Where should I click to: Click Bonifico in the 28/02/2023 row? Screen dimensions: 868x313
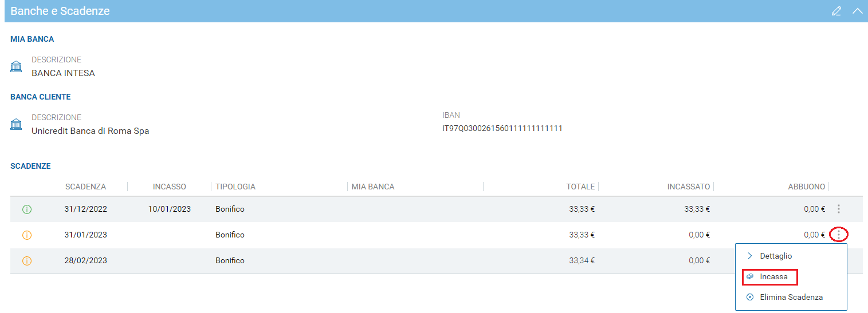click(x=230, y=260)
